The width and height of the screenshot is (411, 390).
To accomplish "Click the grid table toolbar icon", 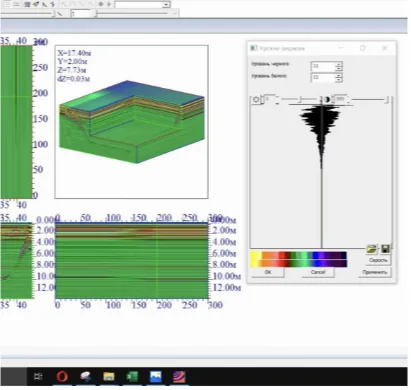I will coord(28,4).
